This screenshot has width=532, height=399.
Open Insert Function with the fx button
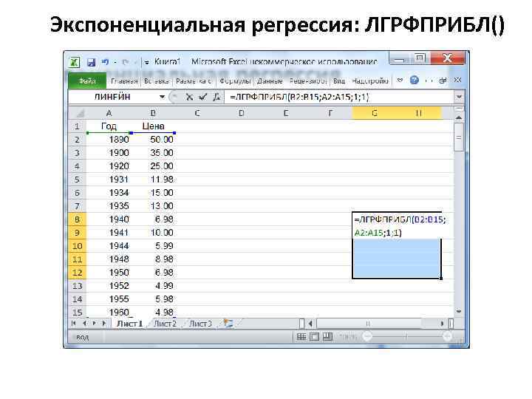216,98
